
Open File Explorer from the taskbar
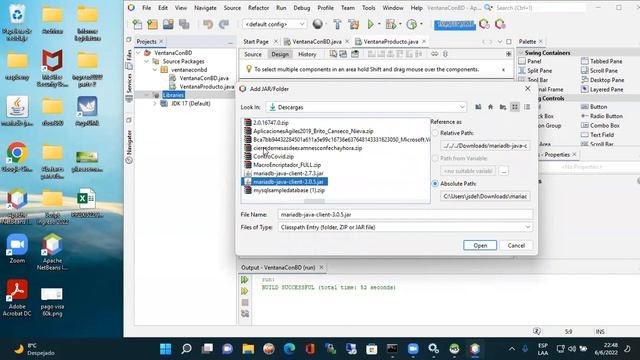pyautogui.click(x=248, y=349)
